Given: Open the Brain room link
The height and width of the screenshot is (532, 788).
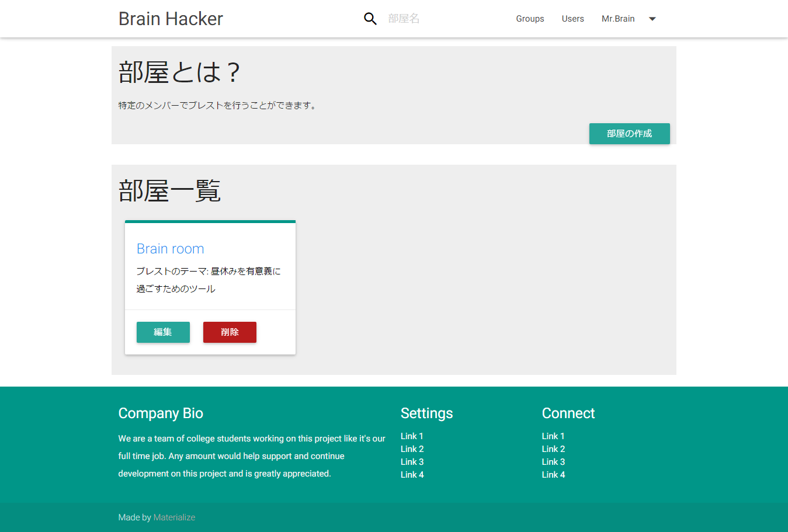Looking at the screenshot, I should tap(170, 249).
